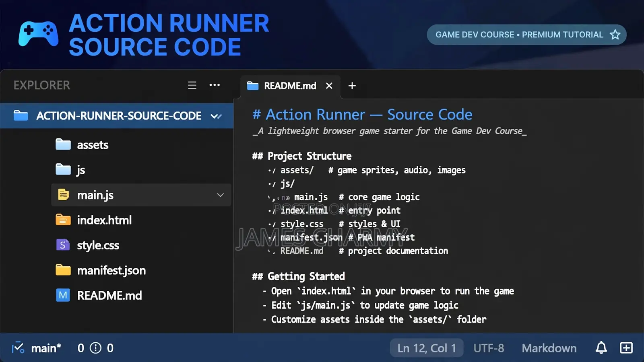Click the star icon in premium badge
The width and height of the screenshot is (644, 362).
point(615,35)
